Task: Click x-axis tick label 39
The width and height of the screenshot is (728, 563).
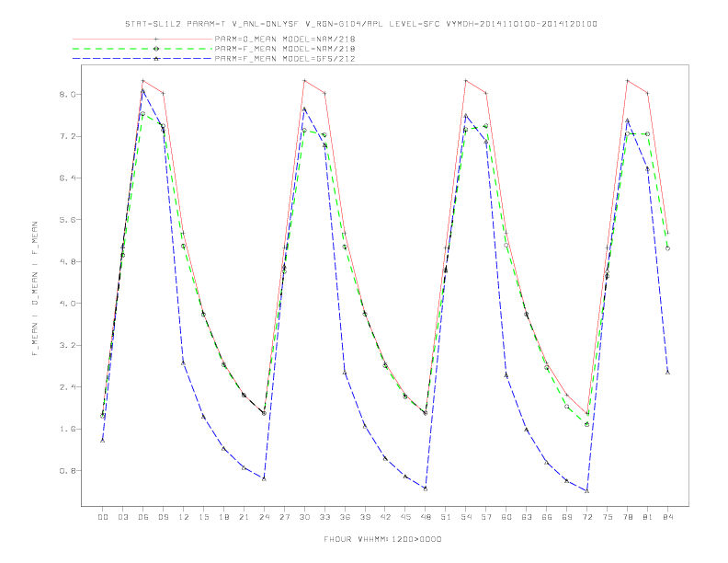Action: (x=365, y=517)
